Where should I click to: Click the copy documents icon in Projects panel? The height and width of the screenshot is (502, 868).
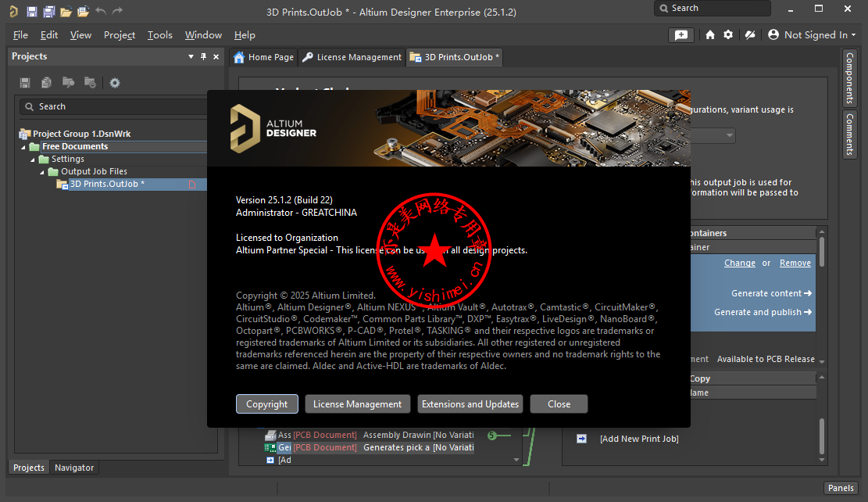46,83
